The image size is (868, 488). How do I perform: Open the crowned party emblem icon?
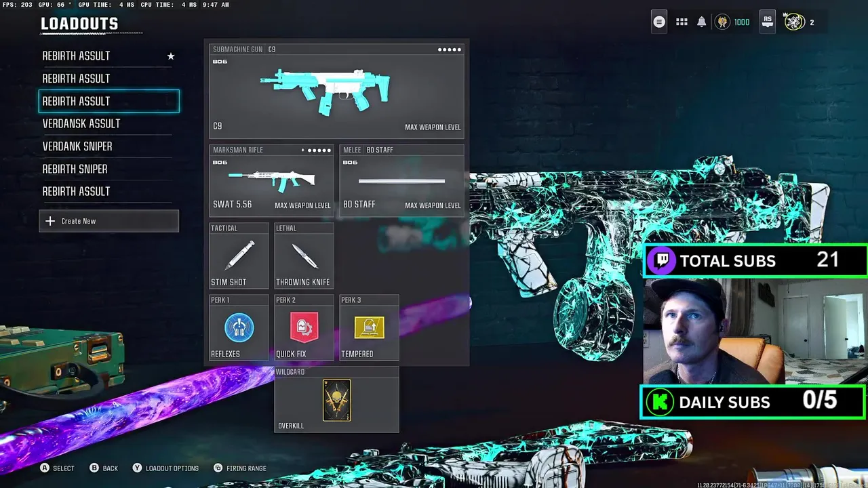(793, 22)
